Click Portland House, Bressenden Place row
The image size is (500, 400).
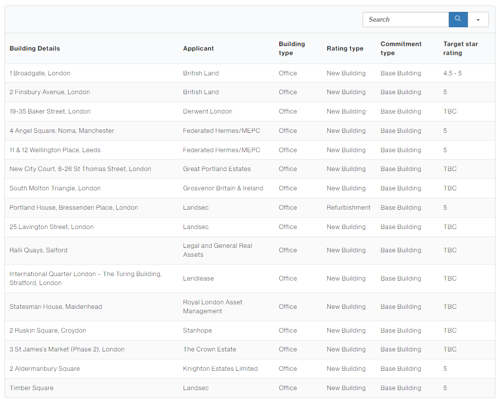(x=250, y=208)
